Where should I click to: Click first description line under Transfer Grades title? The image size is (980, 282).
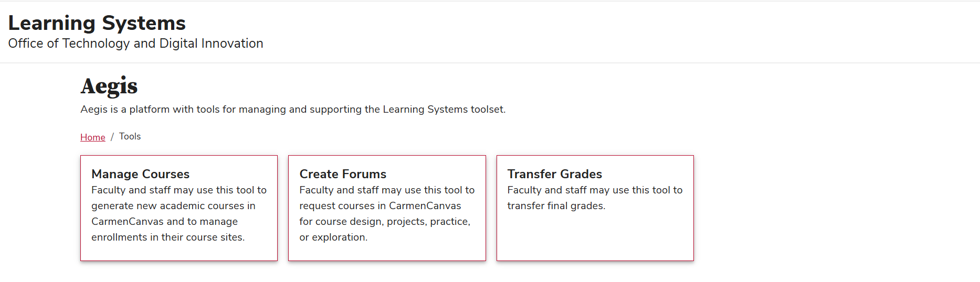[x=595, y=190]
